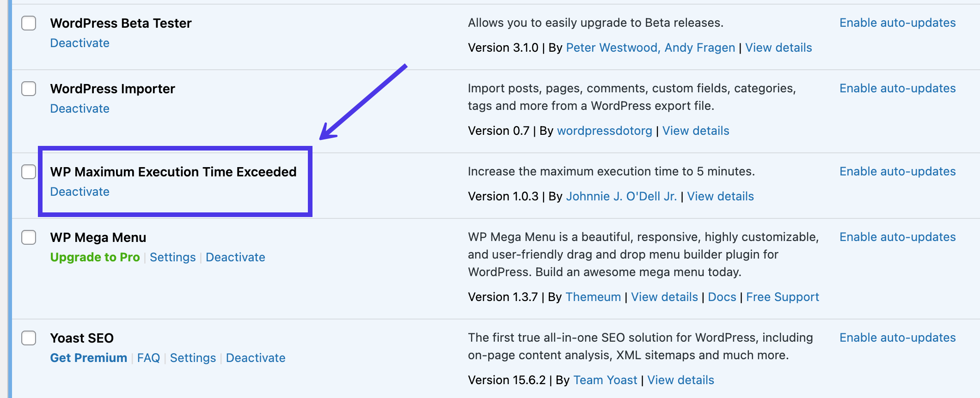Deactivate the WordPress Beta Tester plugin

click(x=80, y=43)
